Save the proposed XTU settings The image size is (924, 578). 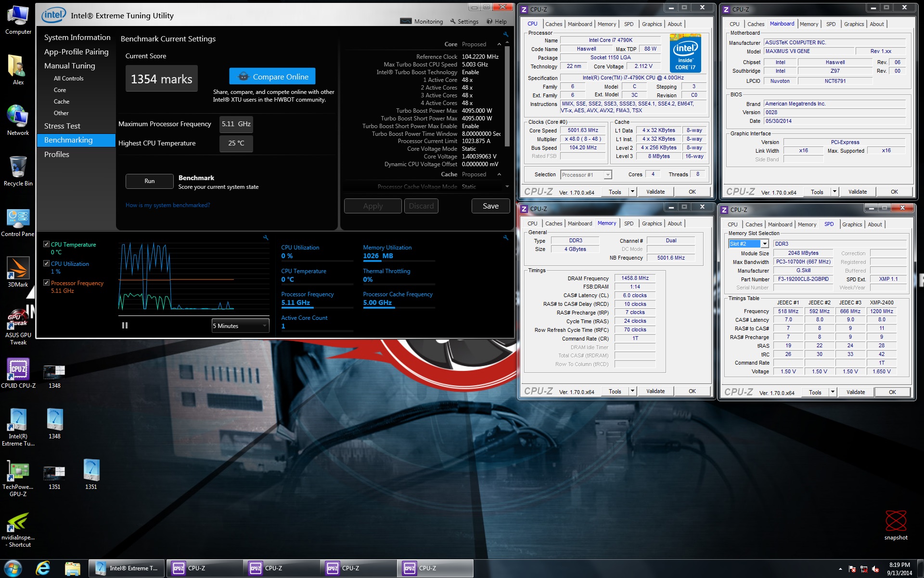[x=490, y=206]
